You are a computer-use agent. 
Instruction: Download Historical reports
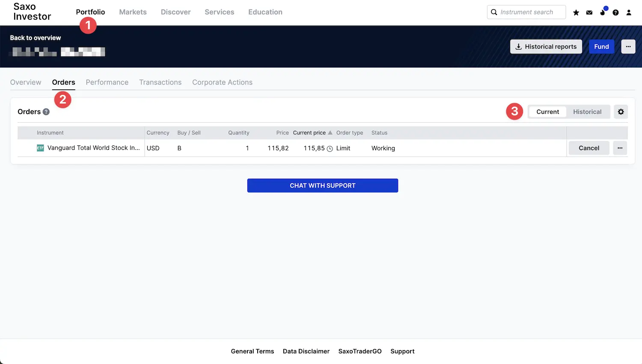546,47
